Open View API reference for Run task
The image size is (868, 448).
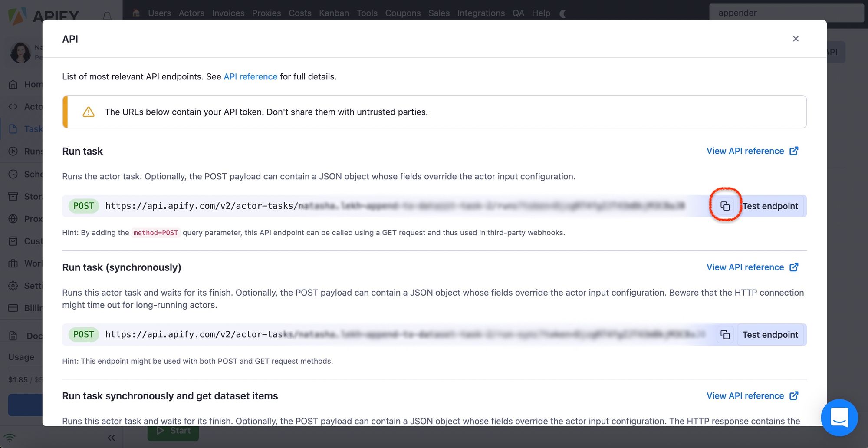752,151
